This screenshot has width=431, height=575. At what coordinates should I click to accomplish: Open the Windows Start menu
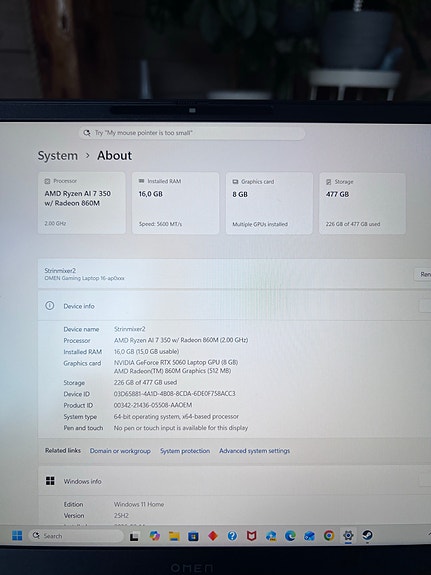(17, 535)
